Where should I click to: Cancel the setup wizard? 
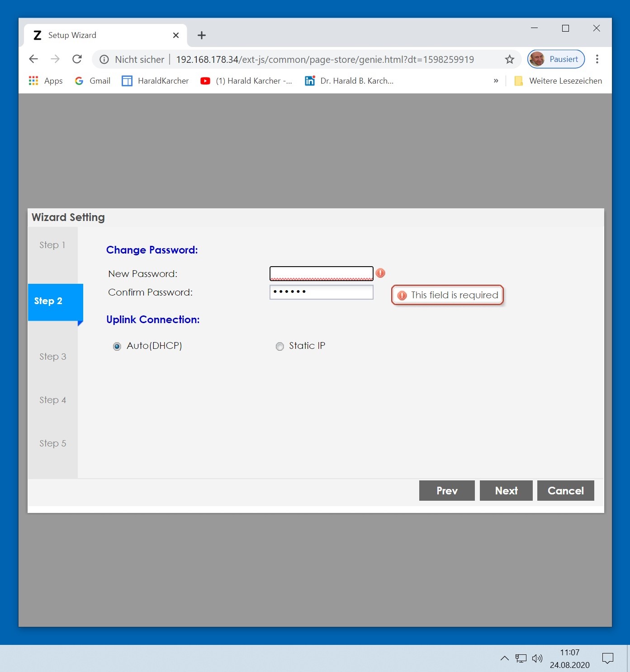[566, 491]
